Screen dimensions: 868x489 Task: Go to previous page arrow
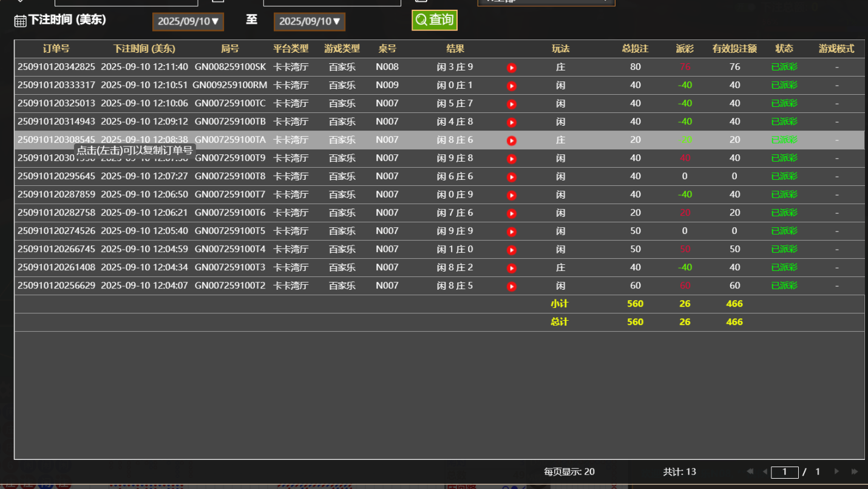tap(765, 471)
